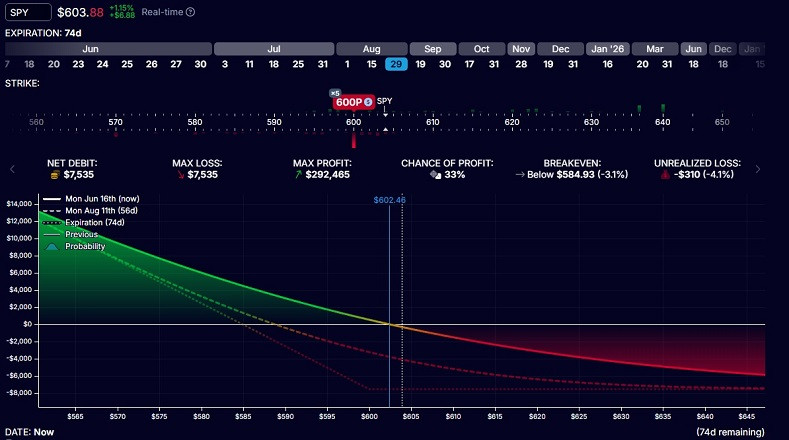This screenshot has width=789, height=440.
Task: Click the 590 strike on the ruler
Action: [274, 122]
